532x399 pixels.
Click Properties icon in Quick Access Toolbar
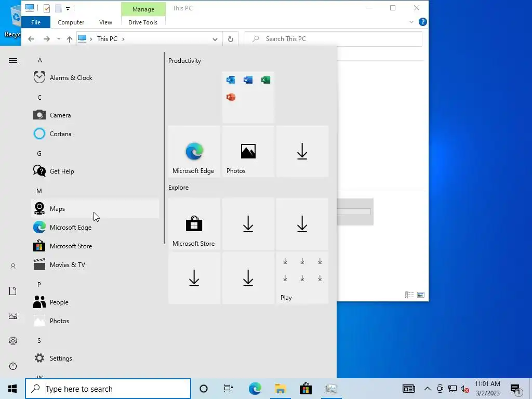point(47,8)
